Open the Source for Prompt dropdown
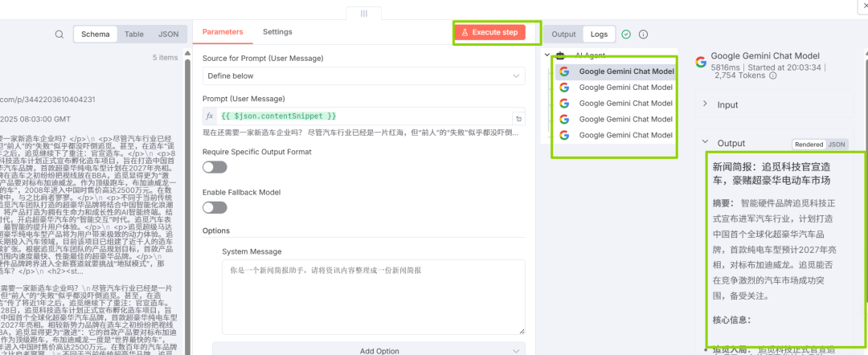The width and height of the screenshot is (868, 355). tap(364, 75)
